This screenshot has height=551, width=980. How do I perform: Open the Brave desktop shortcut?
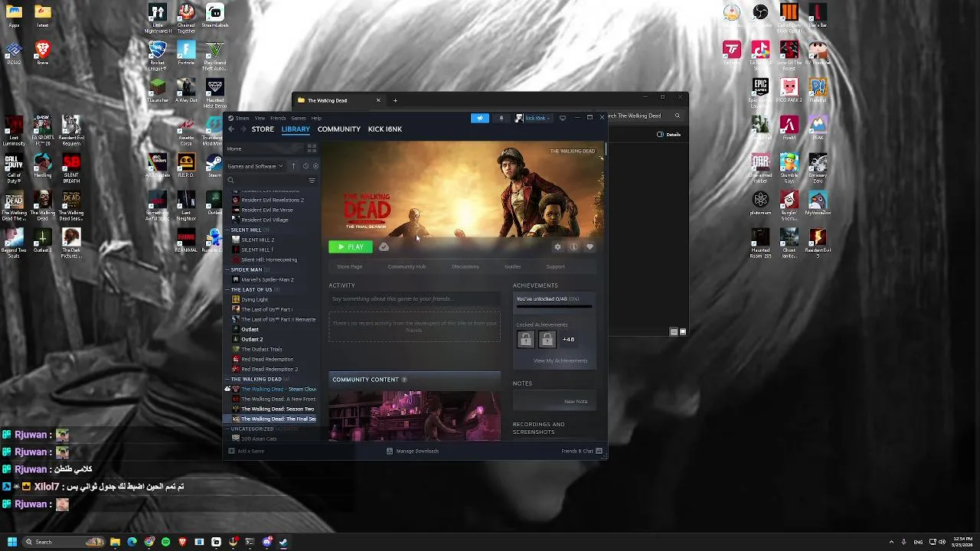coord(43,54)
